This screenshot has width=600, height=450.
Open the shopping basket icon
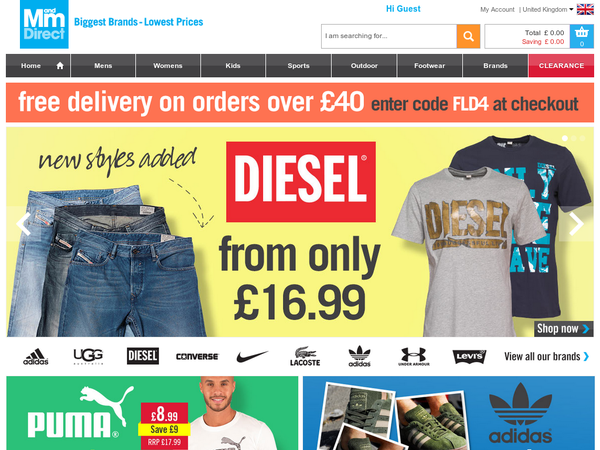[582, 36]
